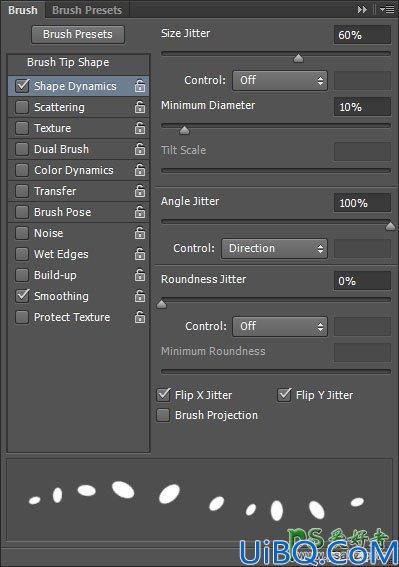Toggle the lock icon beside Noise
The image size is (399, 567).
[140, 233]
